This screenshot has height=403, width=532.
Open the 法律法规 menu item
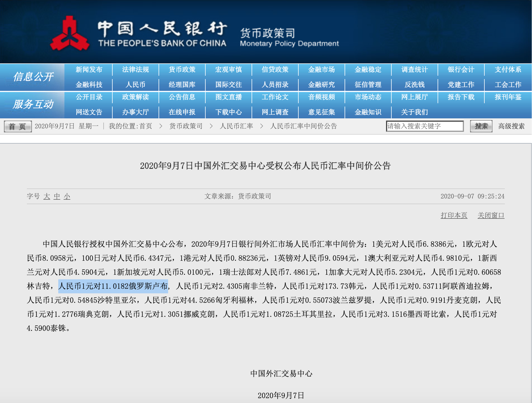(135, 70)
